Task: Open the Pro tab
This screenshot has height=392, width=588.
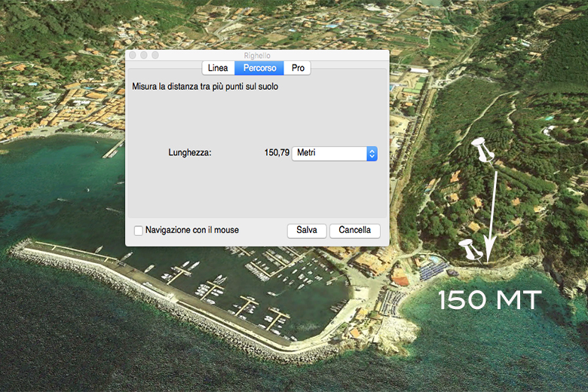Action: [298, 68]
